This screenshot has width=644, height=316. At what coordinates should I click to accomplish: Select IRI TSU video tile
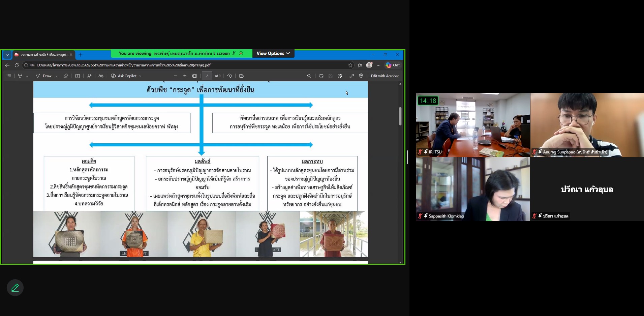pyautogui.click(x=473, y=125)
